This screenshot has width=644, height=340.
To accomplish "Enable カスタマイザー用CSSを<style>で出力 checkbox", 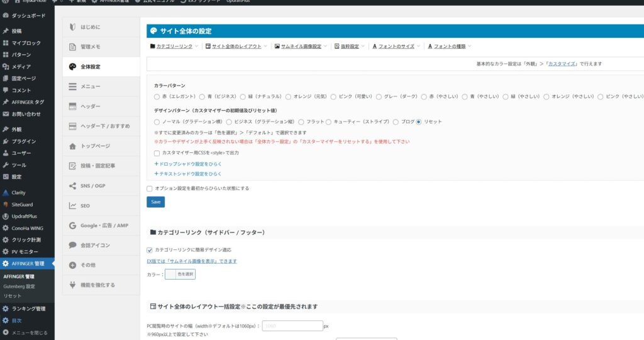I will point(157,153).
